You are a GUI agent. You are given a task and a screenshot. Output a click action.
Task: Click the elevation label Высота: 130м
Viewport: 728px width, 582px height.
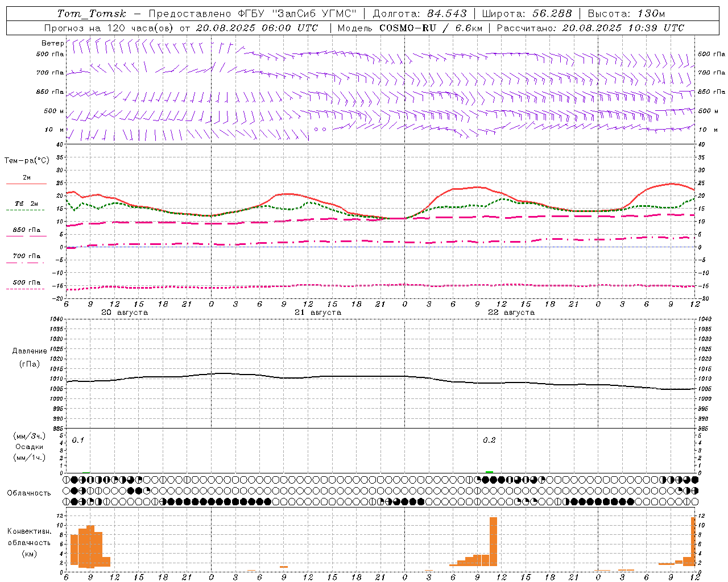pos(626,14)
